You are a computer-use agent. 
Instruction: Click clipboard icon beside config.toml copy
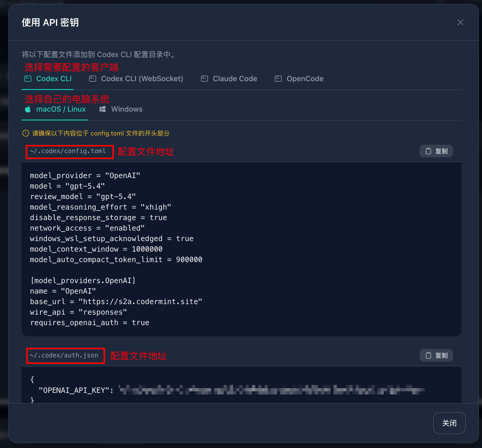coord(428,151)
